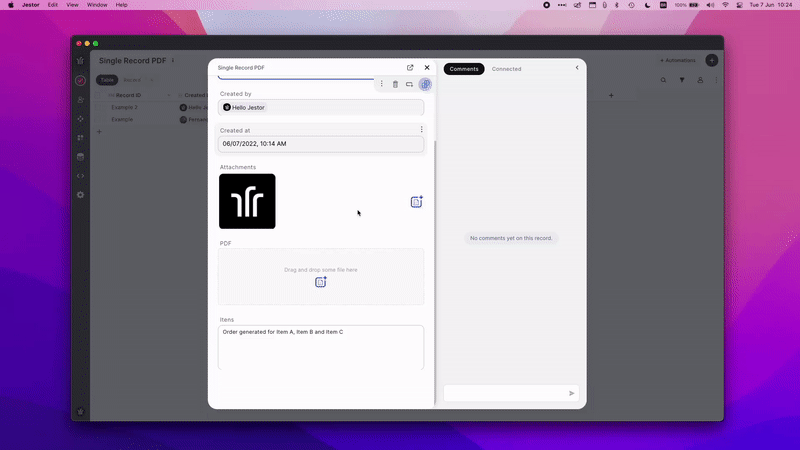Screen dimensions: 800x450
Task: Click the blue generate PDF round icon
Action: [x=425, y=84]
